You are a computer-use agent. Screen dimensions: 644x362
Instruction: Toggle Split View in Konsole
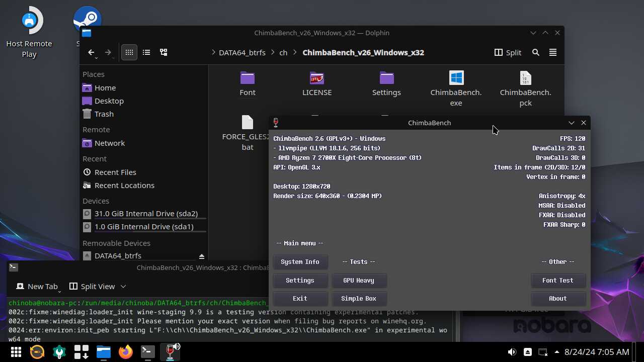point(93,286)
